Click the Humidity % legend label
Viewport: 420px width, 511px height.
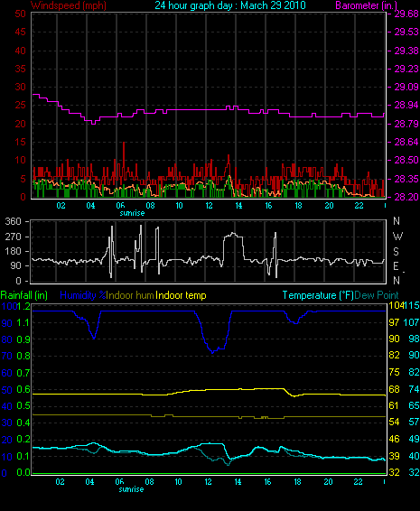(x=83, y=295)
